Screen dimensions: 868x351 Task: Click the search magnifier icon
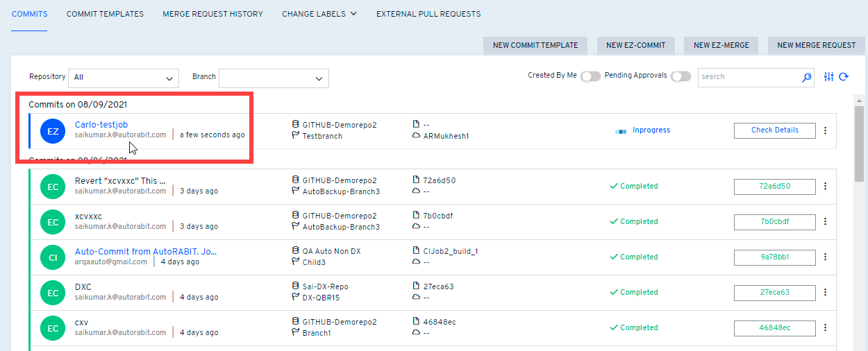tap(806, 77)
